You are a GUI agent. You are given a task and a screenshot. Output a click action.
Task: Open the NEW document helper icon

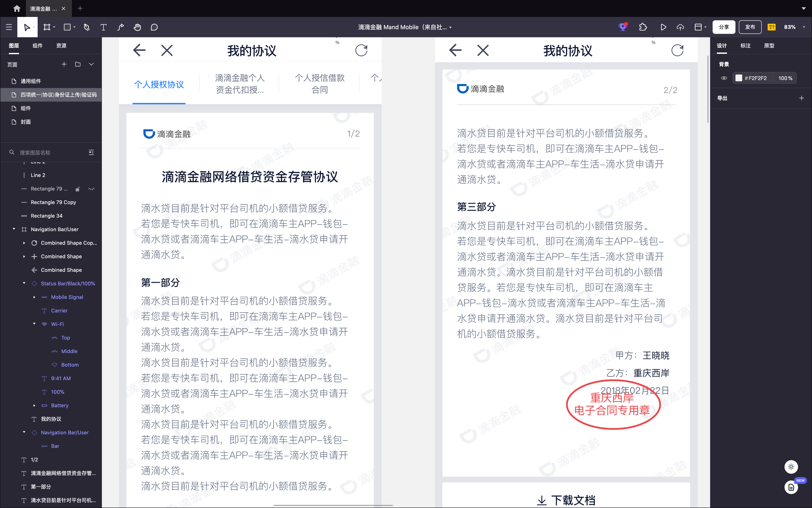click(791, 487)
